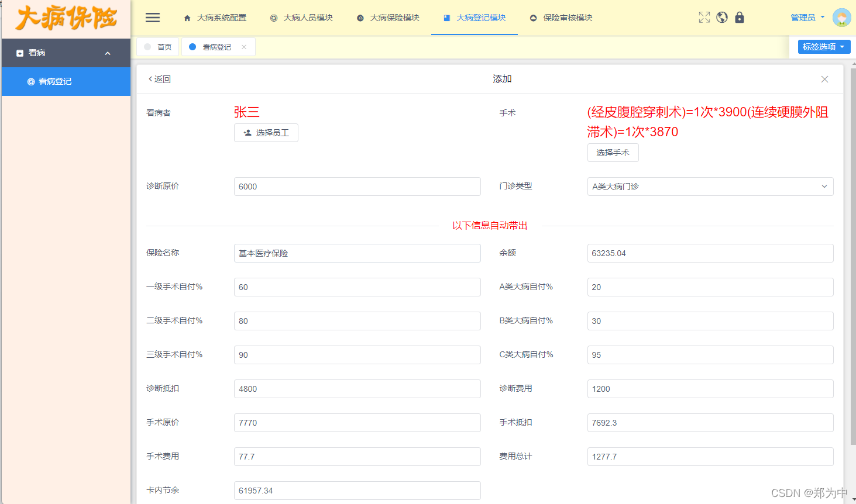Collapse the 看病 sidebar section

coord(107,53)
